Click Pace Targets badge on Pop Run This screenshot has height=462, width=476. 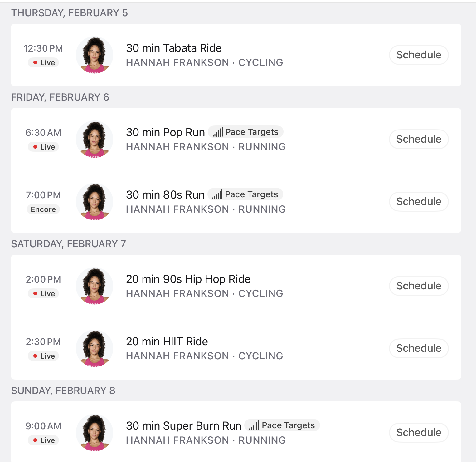point(246,132)
